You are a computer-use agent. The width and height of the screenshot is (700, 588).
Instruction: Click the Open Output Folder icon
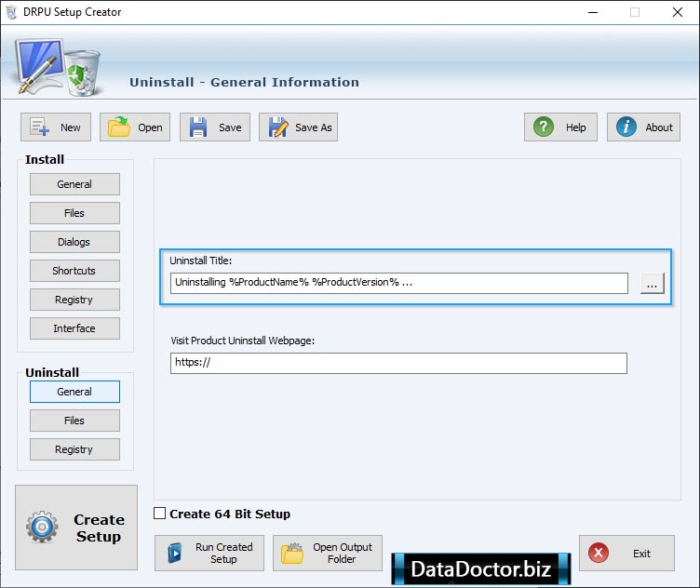[x=292, y=554]
